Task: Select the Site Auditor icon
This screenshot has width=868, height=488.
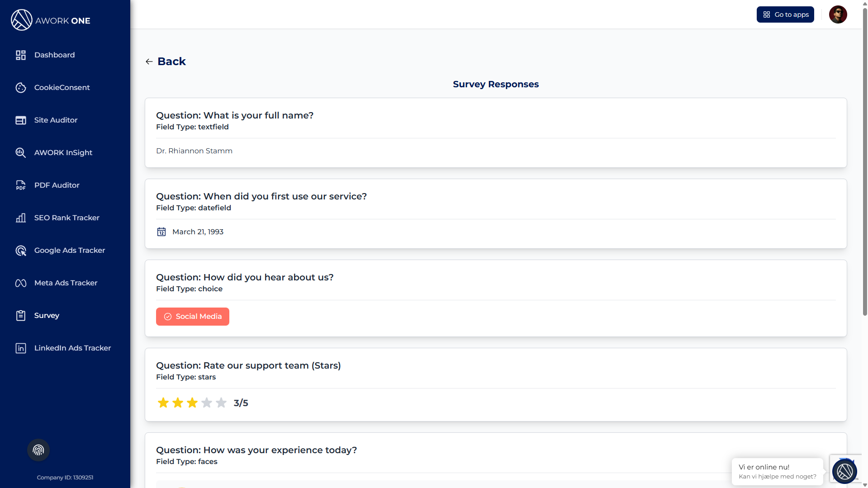Action: [x=21, y=120]
